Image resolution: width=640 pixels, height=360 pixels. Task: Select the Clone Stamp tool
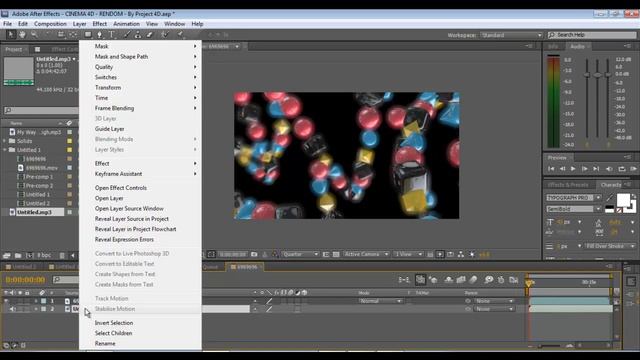[138, 35]
